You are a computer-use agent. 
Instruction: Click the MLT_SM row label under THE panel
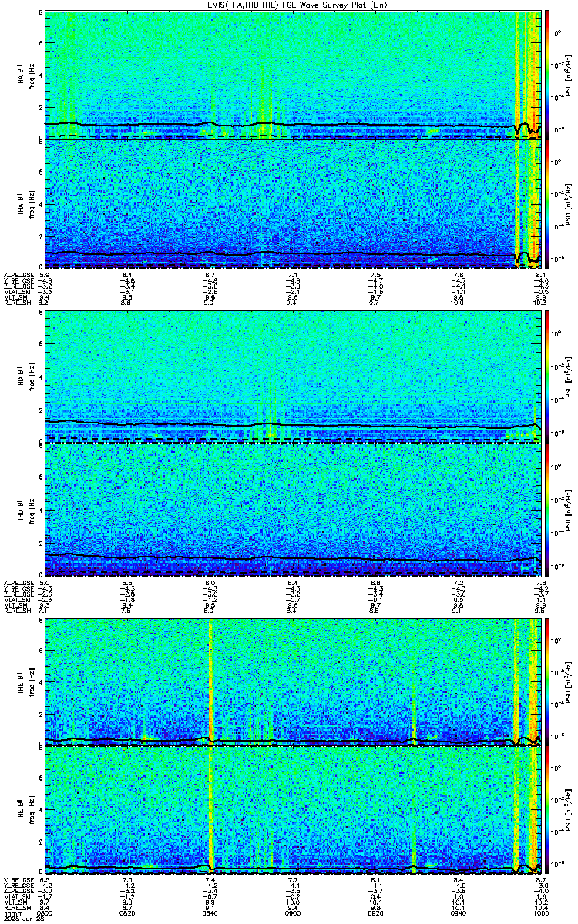point(15,900)
